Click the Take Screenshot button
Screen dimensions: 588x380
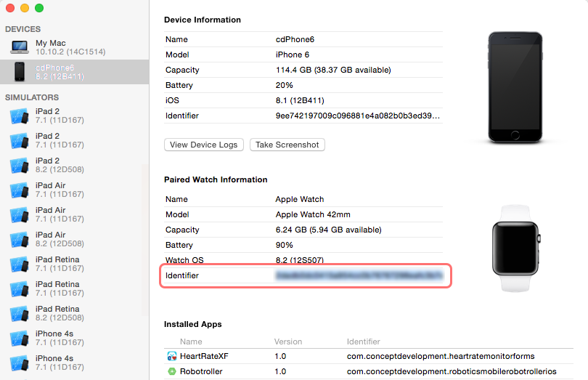click(287, 145)
